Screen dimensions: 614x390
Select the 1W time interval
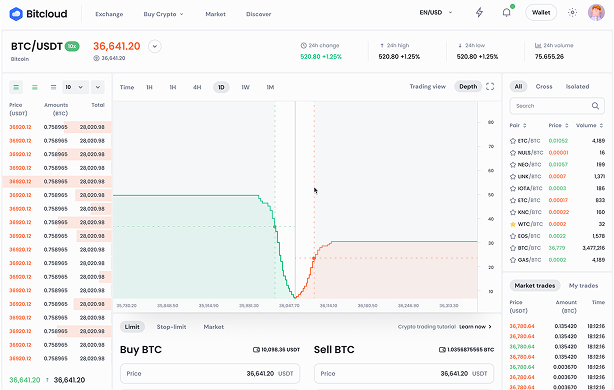246,87
